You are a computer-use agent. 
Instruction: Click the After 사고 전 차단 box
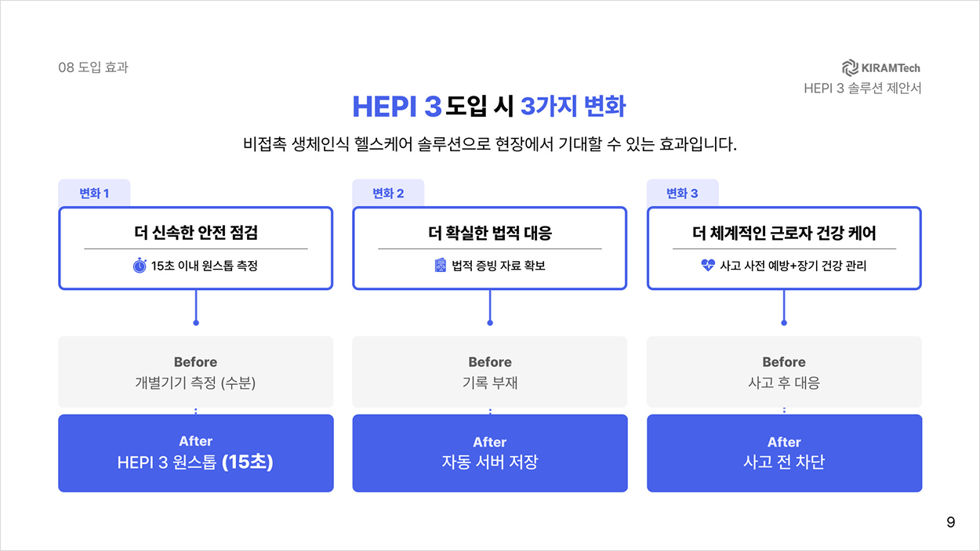(x=784, y=453)
